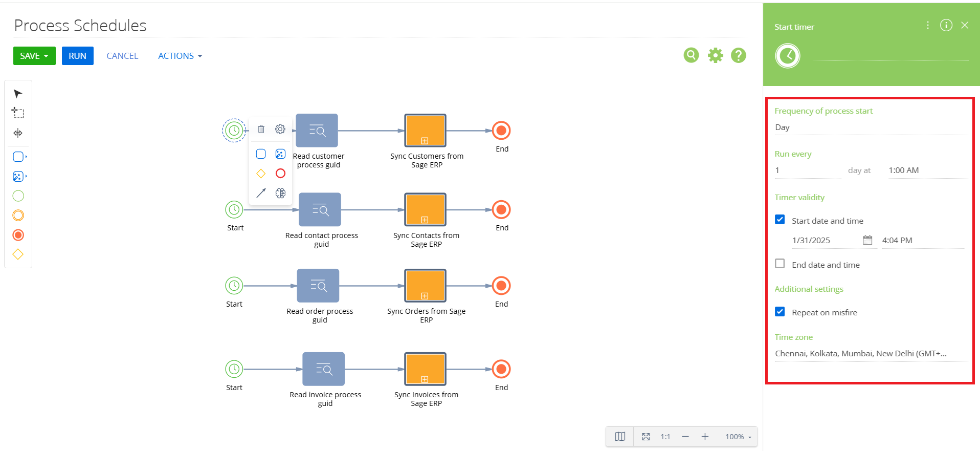Open the green help question icon
This screenshot has width=980, height=451.
point(738,55)
